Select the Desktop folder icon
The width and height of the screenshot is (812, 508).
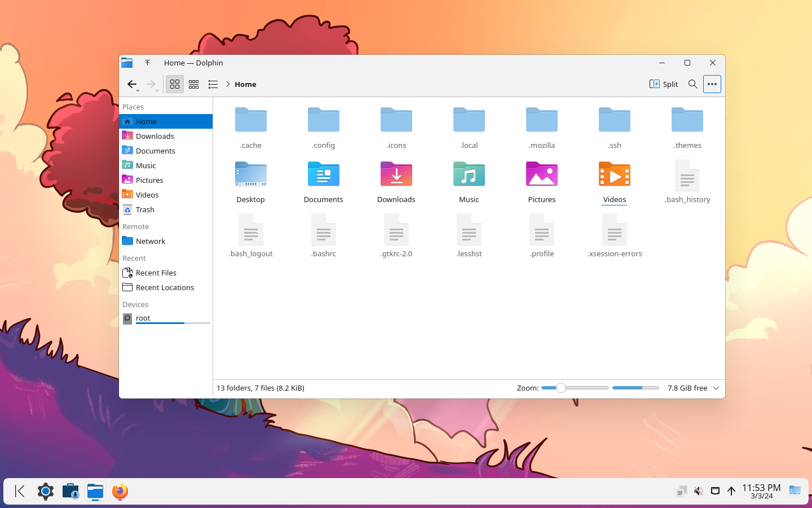[250, 174]
